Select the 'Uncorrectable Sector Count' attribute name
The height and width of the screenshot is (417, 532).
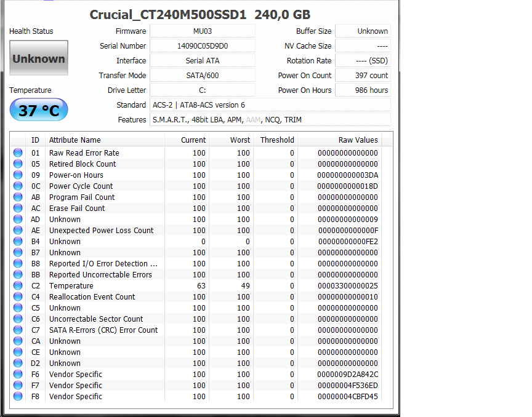96,319
